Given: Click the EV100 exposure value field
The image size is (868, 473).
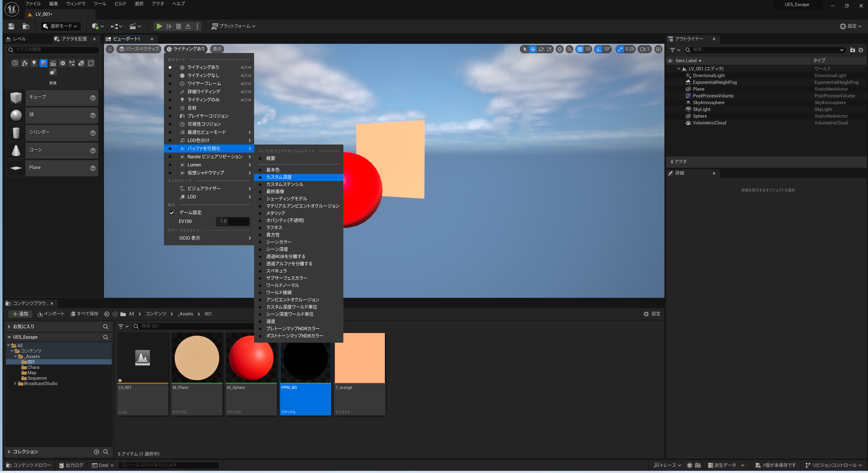Looking at the screenshot, I should pyautogui.click(x=232, y=221).
